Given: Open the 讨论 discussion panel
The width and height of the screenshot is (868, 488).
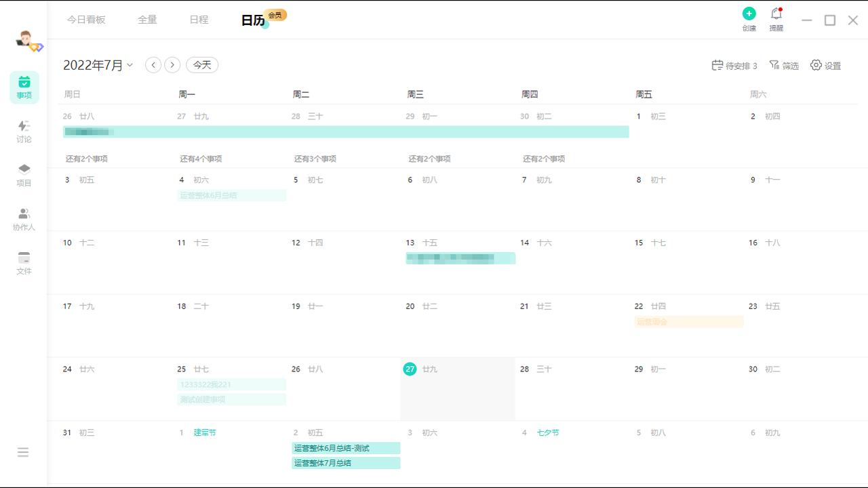Looking at the screenshot, I should (x=24, y=131).
